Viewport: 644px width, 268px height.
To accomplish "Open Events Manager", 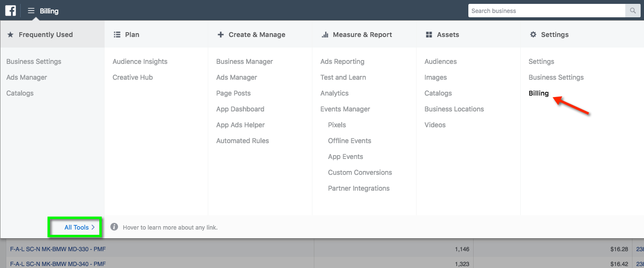I will 345,109.
